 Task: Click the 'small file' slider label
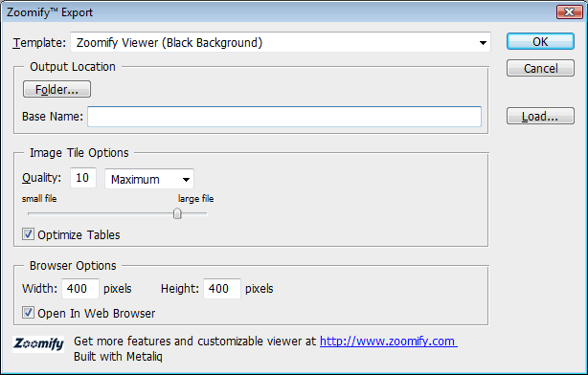click(39, 199)
